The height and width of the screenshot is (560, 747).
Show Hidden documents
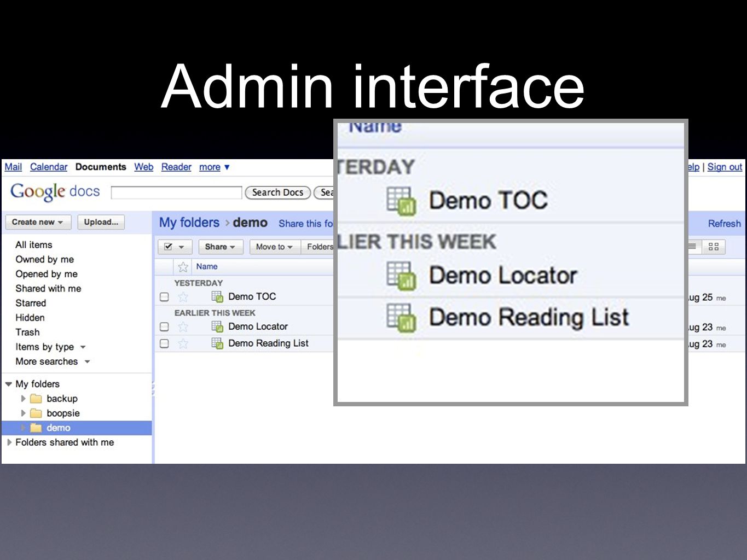[30, 318]
